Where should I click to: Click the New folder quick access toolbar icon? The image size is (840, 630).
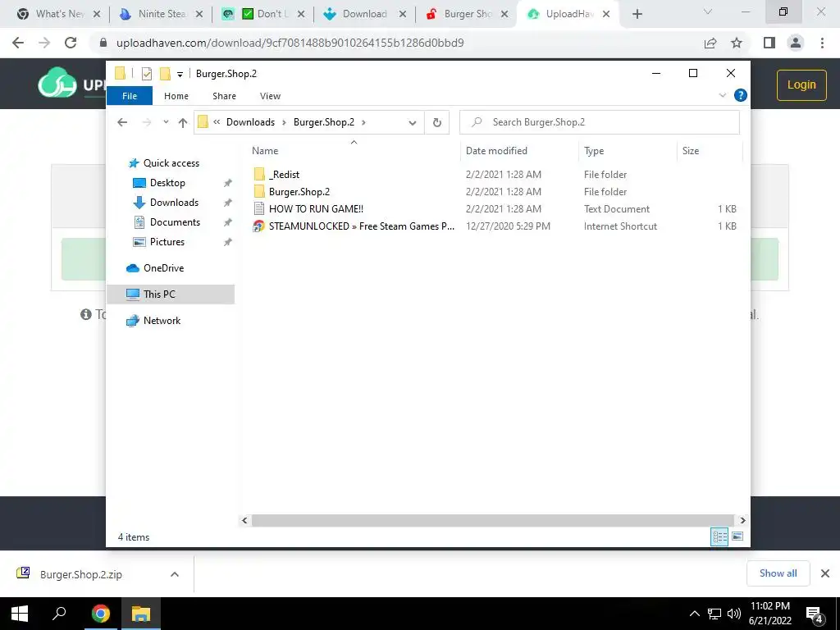tap(165, 73)
